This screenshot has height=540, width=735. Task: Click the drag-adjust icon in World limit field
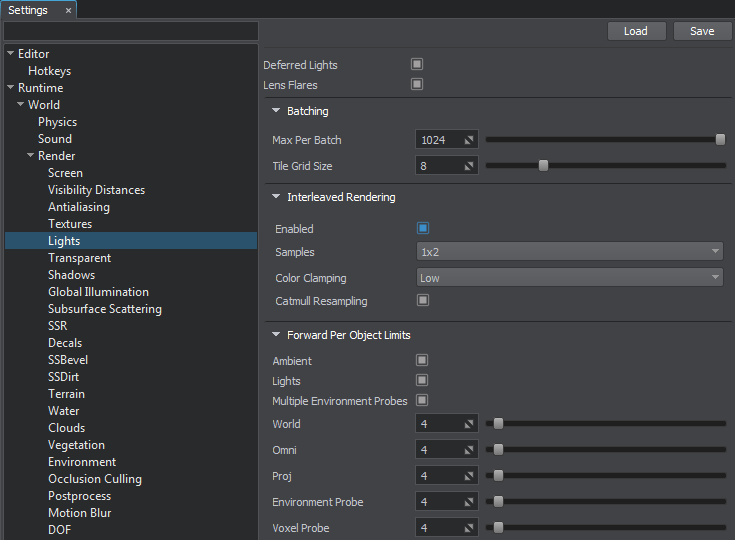pyautogui.click(x=468, y=424)
